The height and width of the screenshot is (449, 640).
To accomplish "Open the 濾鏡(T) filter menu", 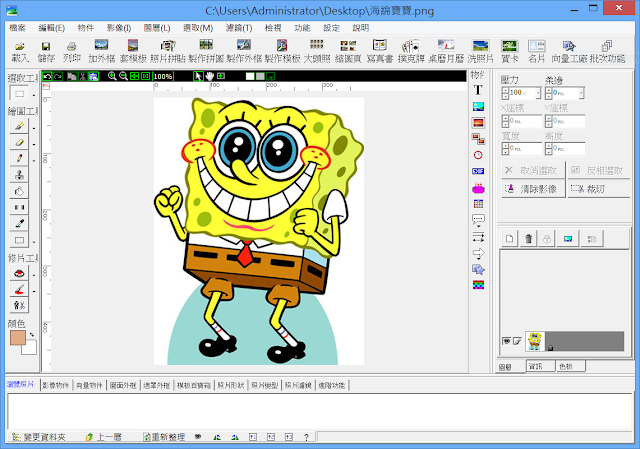I will 239,28.
